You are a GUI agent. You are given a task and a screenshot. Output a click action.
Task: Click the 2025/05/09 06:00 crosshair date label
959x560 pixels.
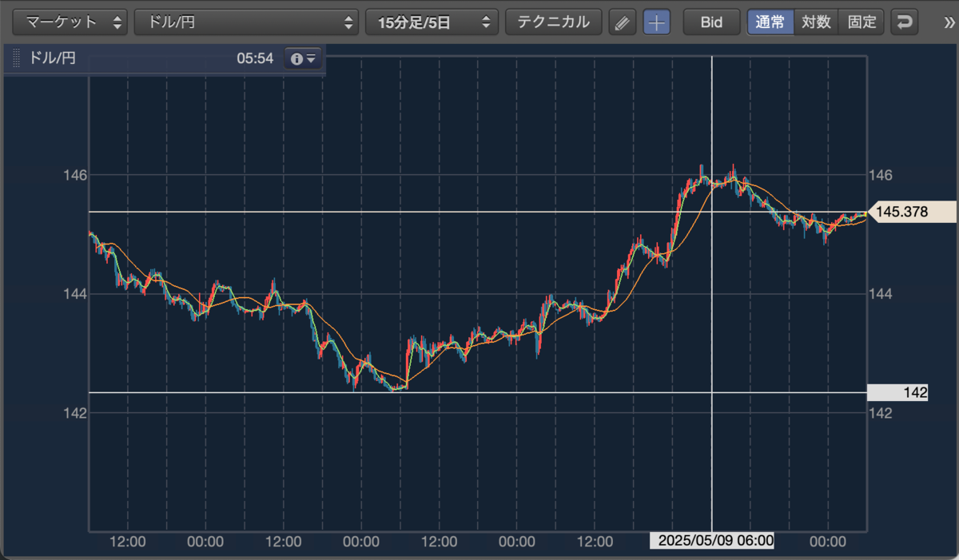(x=712, y=541)
